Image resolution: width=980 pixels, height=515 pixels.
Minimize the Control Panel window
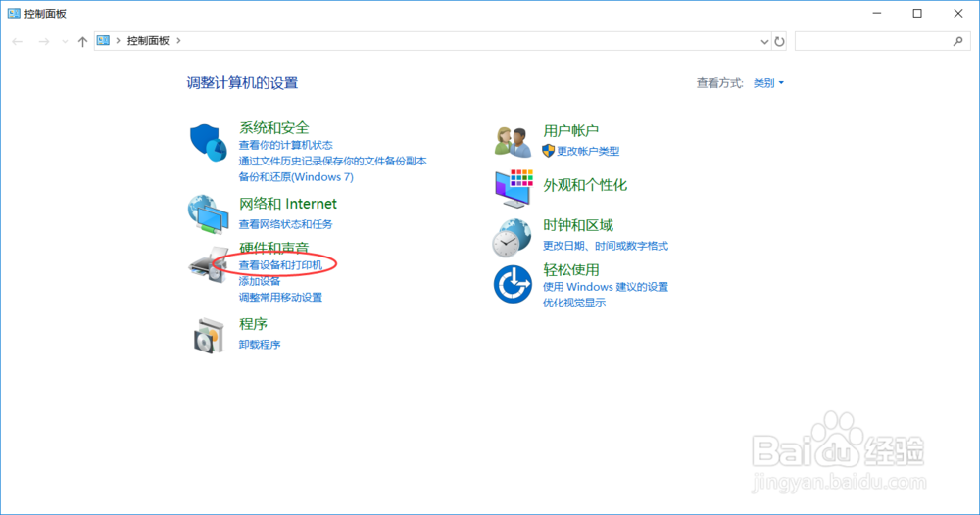pyautogui.click(x=877, y=13)
